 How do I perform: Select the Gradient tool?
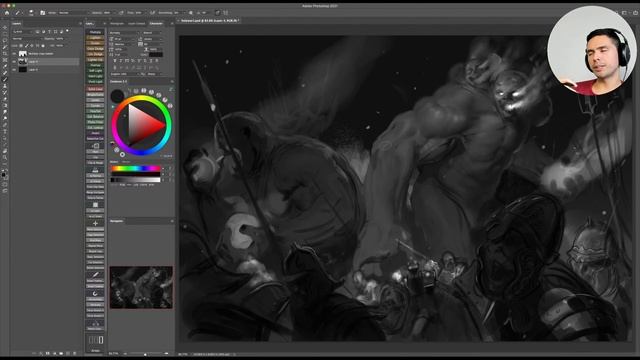click(x=5, y=106)
